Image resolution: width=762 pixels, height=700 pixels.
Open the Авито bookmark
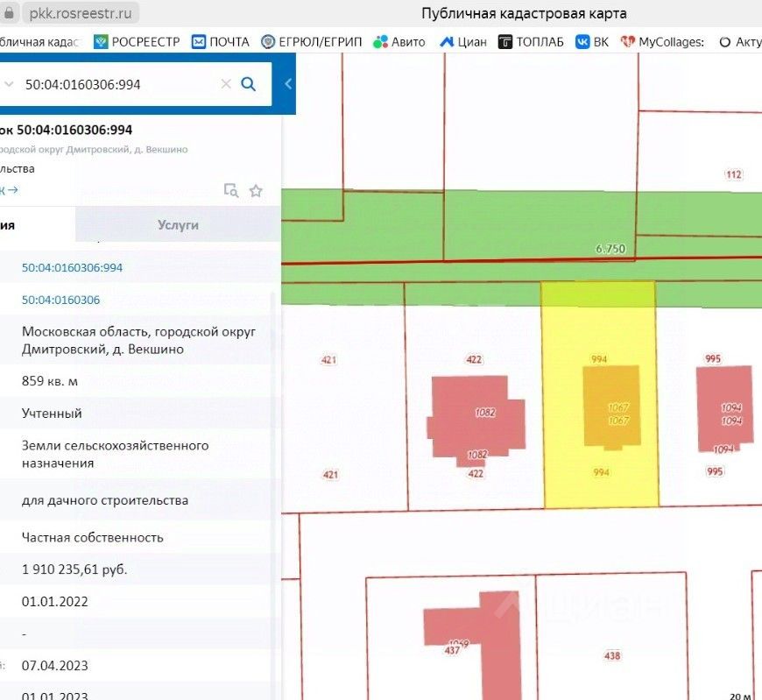coord(399,41)
